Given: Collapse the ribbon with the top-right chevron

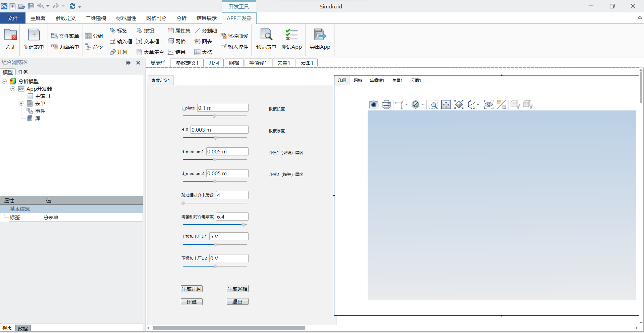Looking at the screenshot, I should pyautogui.click(x=640, y=18).
